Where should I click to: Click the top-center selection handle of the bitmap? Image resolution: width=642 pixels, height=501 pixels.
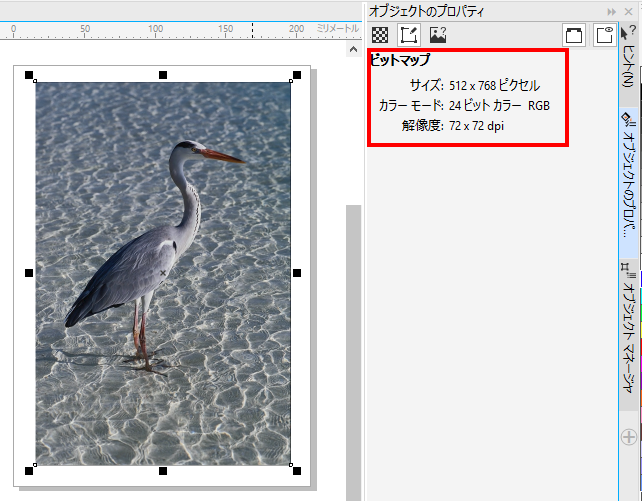pos(163,75)
